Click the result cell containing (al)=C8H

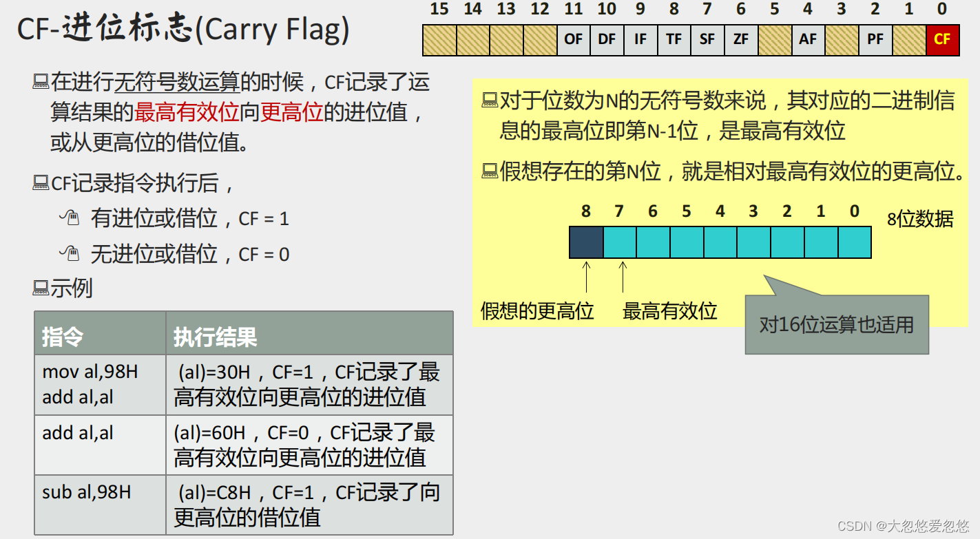[310, 505]
